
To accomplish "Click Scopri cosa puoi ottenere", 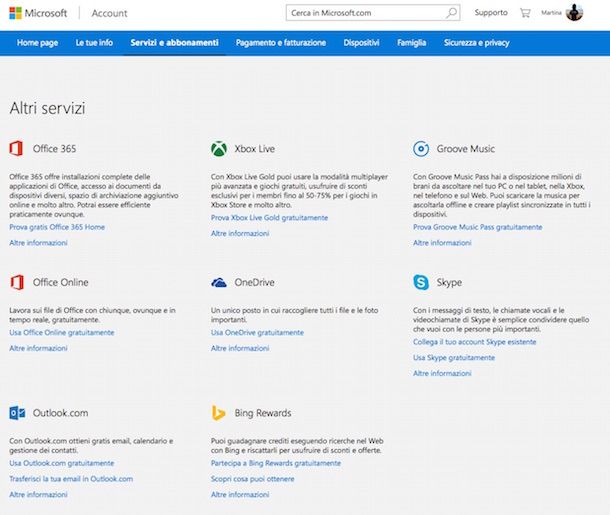I will tap(253, 479).
